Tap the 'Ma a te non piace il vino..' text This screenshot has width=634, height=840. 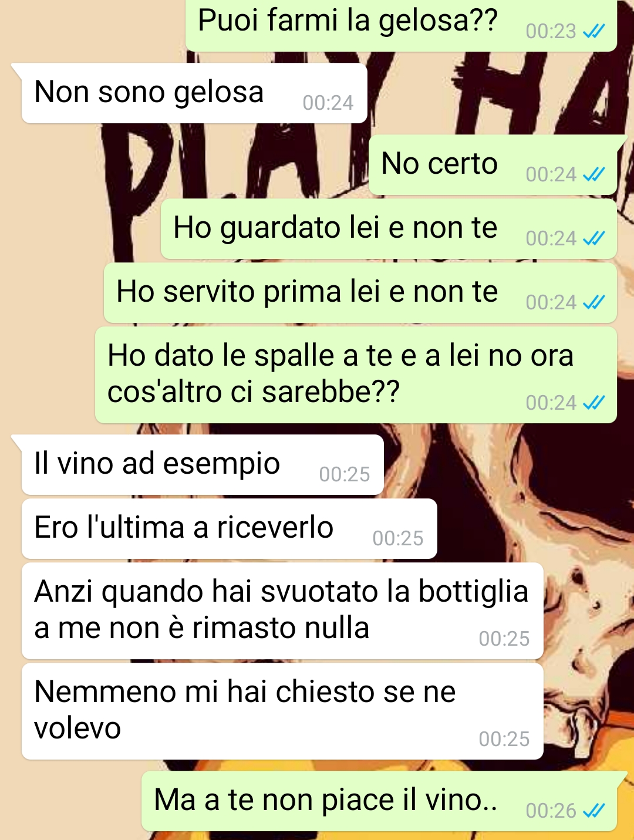[326, 800]
